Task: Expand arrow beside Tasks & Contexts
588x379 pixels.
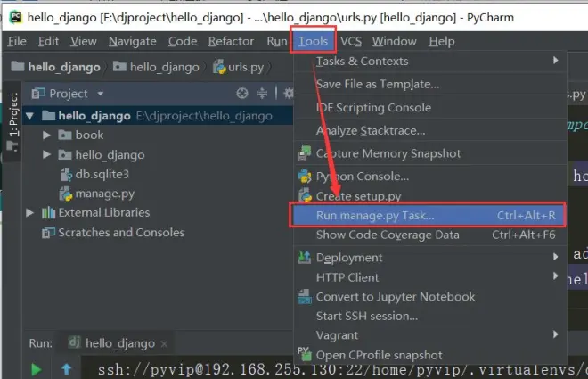Action: [x=555, y=61]
